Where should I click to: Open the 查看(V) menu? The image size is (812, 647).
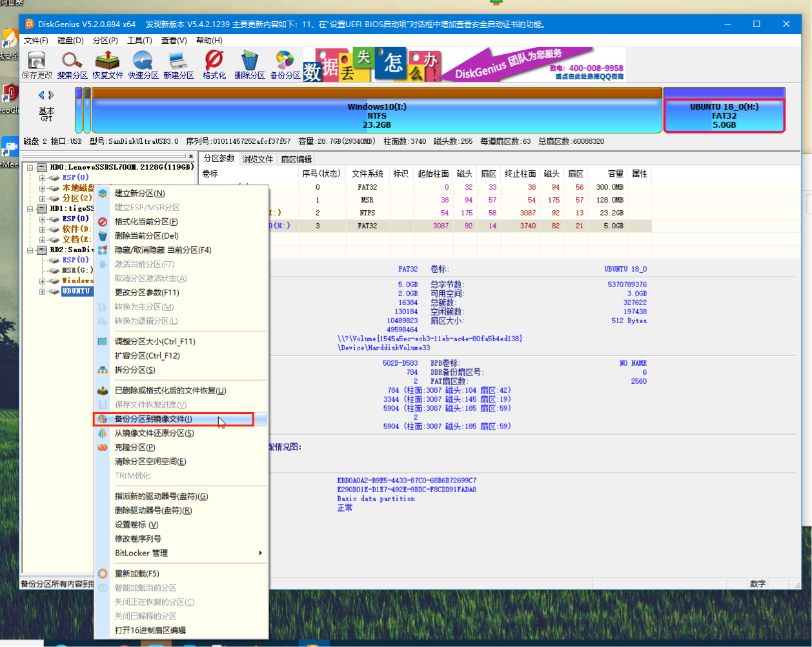(x=174, y=40)
